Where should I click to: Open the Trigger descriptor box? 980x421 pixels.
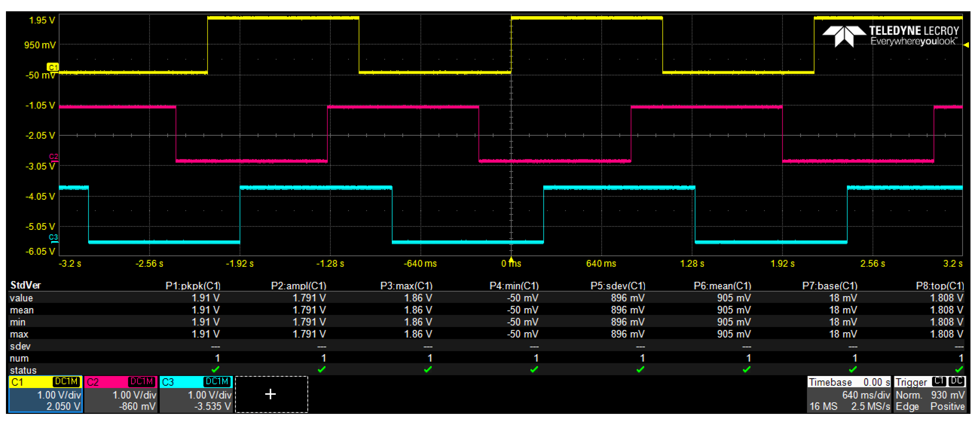pos(929,394)
